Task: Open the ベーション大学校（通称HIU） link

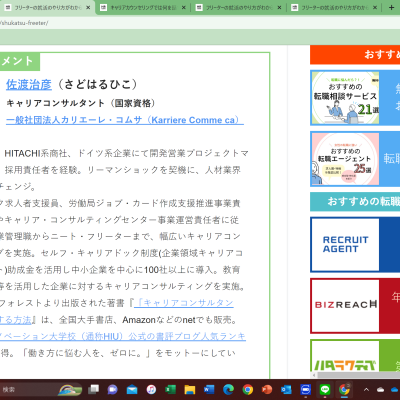Action: tap(123, 336)
